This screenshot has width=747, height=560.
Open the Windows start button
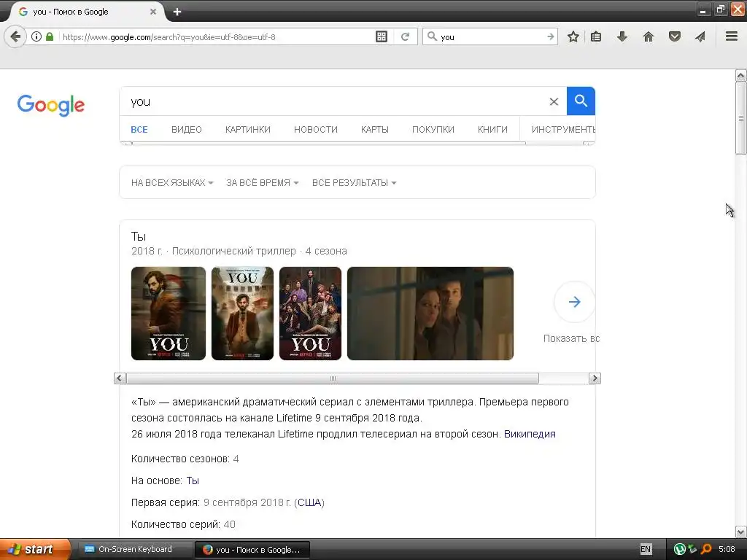(x=35, y=549)
